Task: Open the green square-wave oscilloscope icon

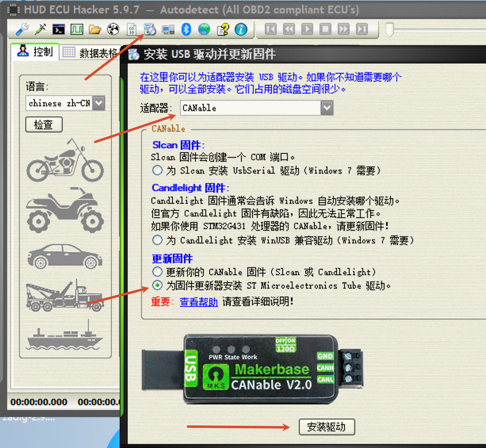Action: point(77,29)
